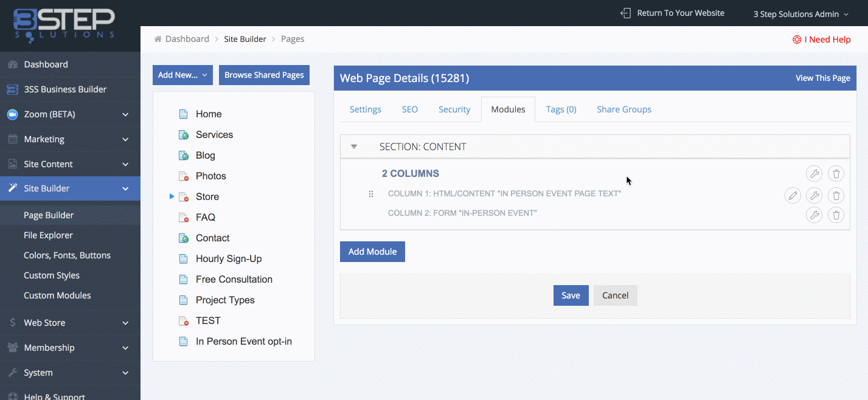868x400 pixels.
Task: Select the In Person Event opt-in page
Action: tap(243, 342)
